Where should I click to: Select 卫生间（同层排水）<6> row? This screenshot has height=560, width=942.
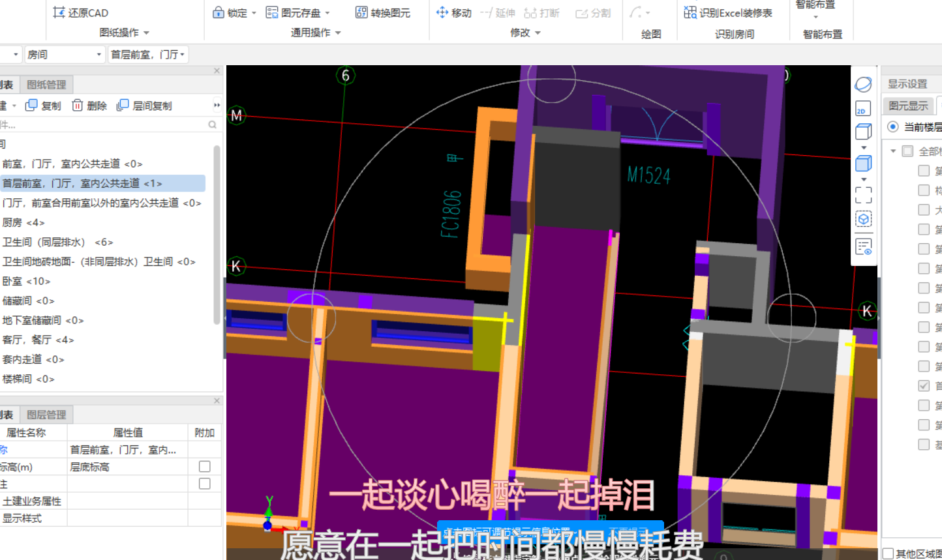tap(103, 242)
